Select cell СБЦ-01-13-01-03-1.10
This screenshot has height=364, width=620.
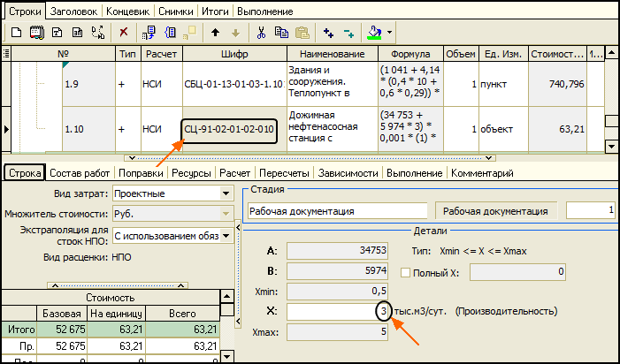(234, 84)
